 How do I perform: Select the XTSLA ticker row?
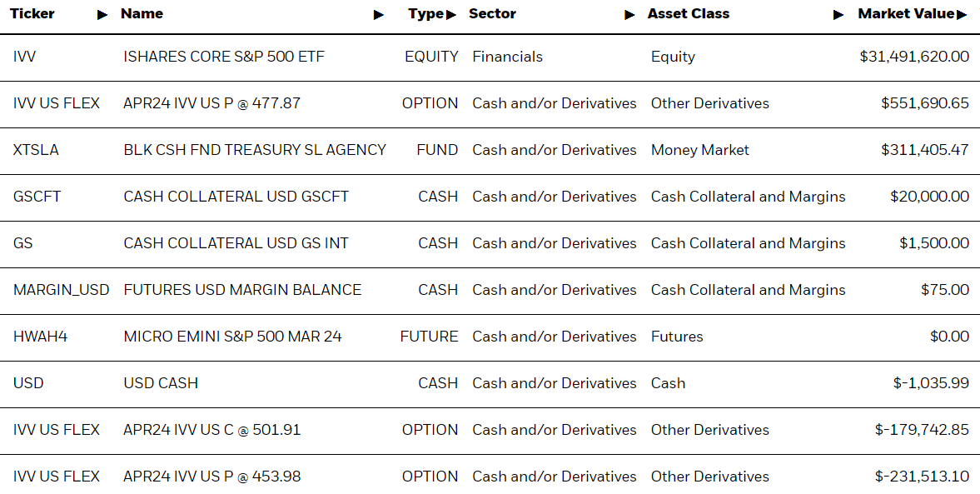pos(490,150)
